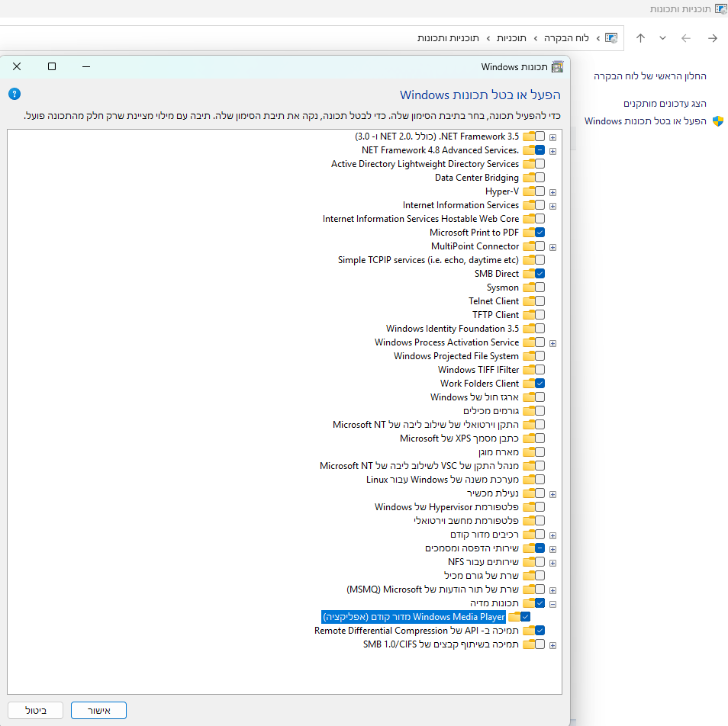Click the right-pointing arrow navigation button
This screenshot has width=728, height=726.
[x=713, y=38]
